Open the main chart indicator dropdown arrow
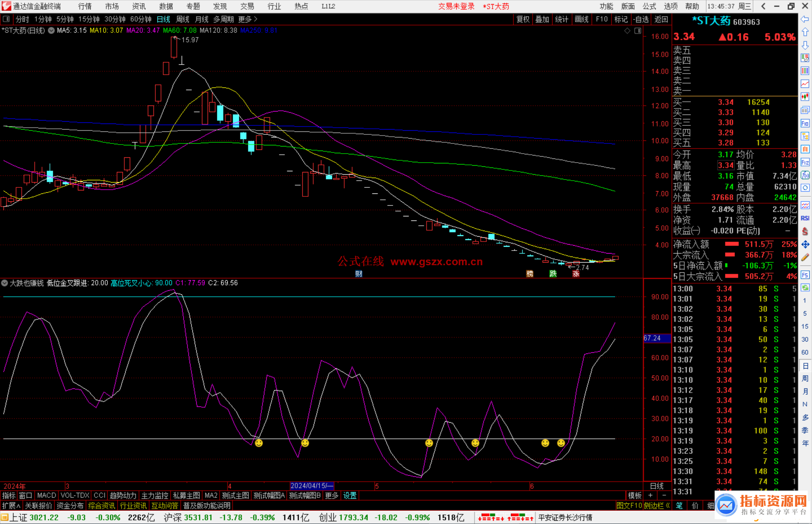 pyautogui.click(x=51, y=30)
